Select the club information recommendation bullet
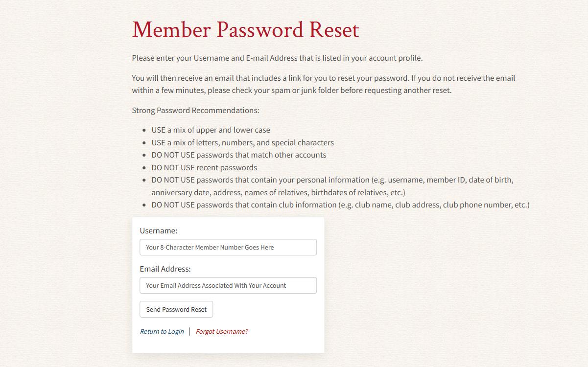The height and width of the screenshot is (367, 588). (341, 205)
